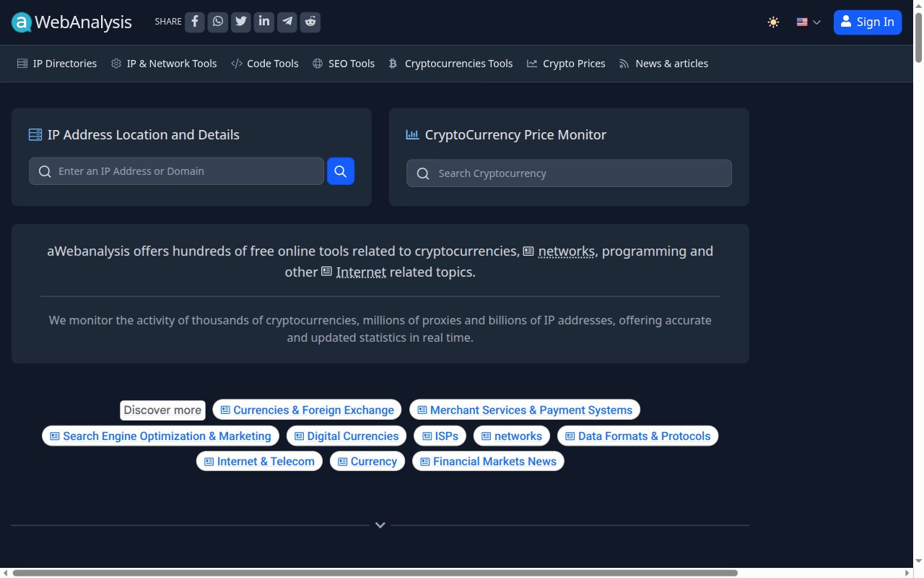Open Currencies & Foreign Exchange tag
Viewport: 924px width, 578px height.
307,410
